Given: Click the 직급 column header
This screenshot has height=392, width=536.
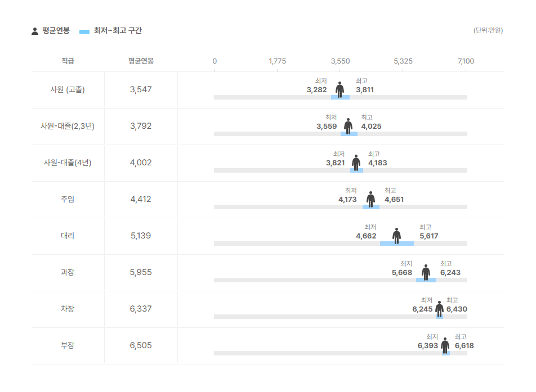Looking at the screenshot, I should point(68,61).
